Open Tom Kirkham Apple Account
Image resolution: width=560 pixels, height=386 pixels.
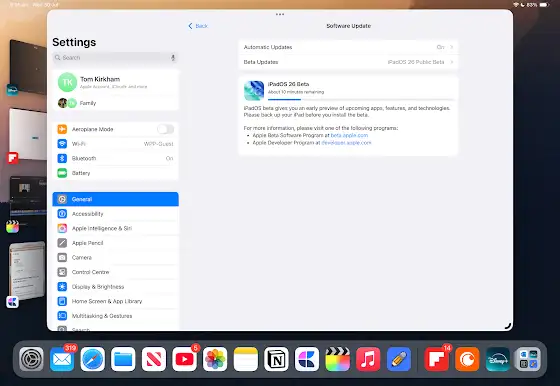pos(115,82)
